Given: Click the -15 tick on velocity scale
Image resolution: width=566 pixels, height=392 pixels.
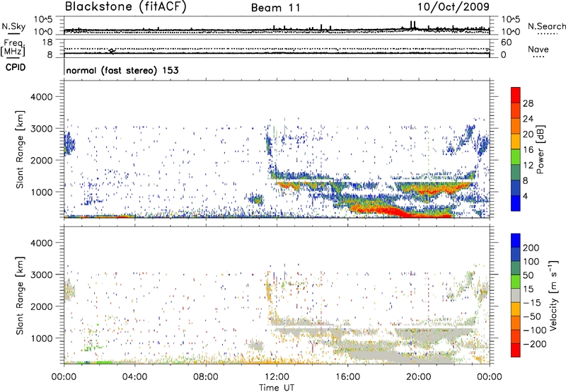Looking at the screenshot, I should [x=532, y=302].
